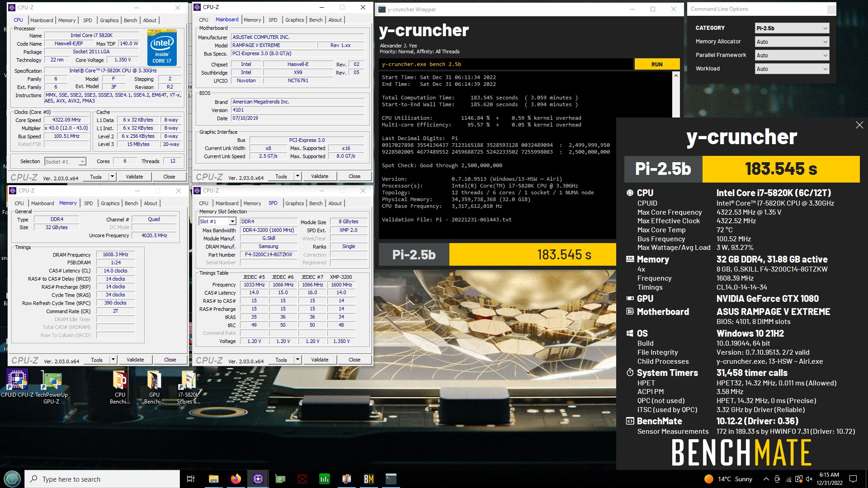Image resolution: width=868 pixels, height=488 pixels.
Task: Switch to BenchMate via BM taskbar icon
Action: click(x=368, y=479)
